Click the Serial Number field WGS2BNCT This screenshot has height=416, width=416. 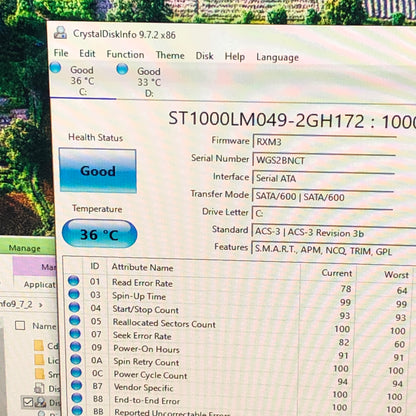point(324,161)
